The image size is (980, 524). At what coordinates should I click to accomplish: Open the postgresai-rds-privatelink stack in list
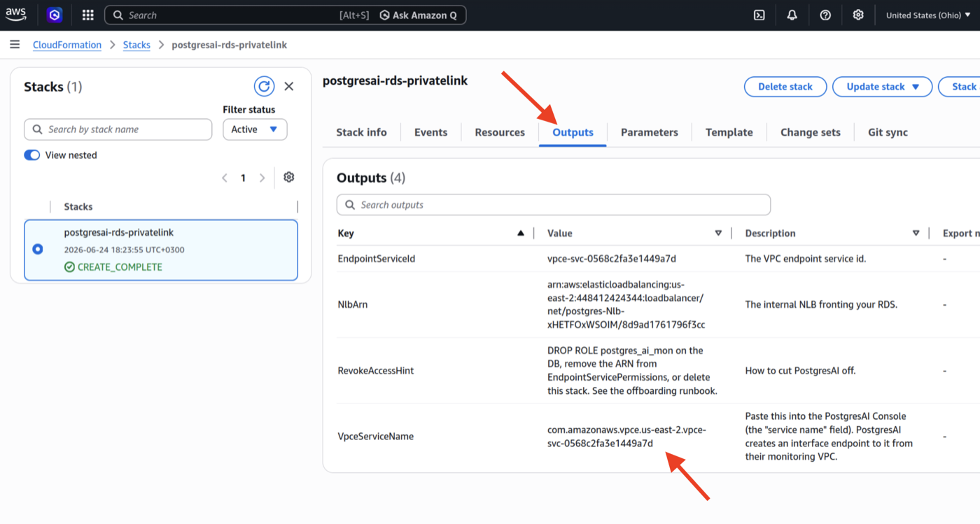click(x=119, y=232)
